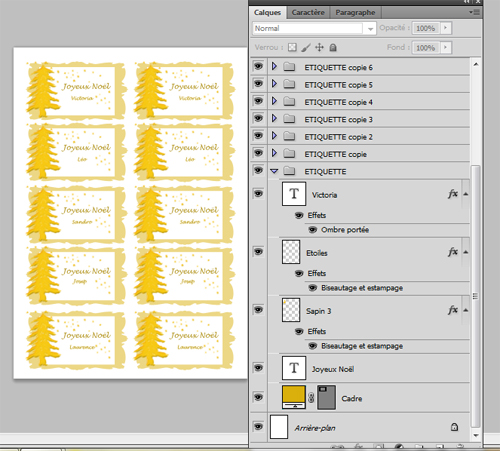
Task: Hide the Ombre portée effect
Action: click(312, 230)
